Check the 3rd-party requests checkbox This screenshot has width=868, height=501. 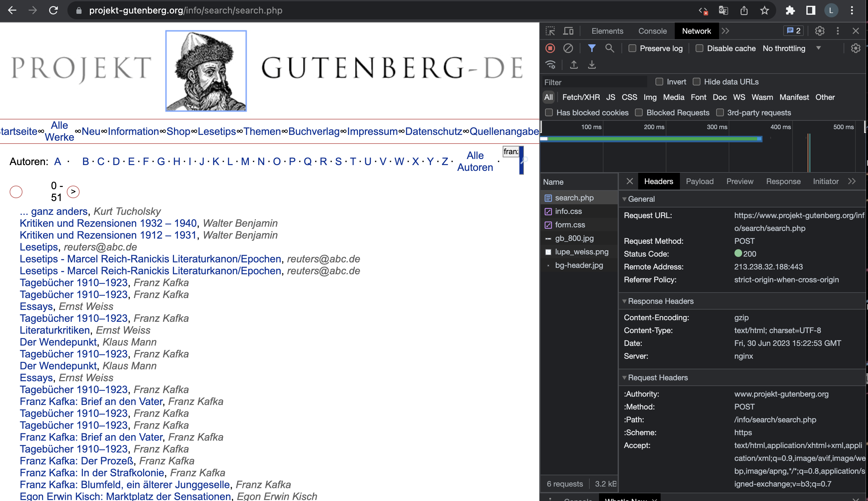click(719, 113)
